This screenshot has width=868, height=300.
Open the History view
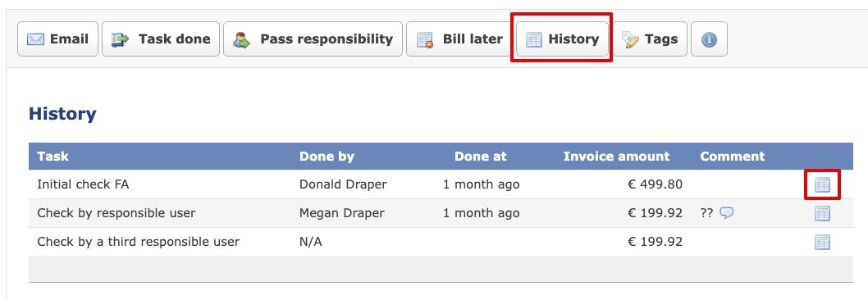point(563,39)
